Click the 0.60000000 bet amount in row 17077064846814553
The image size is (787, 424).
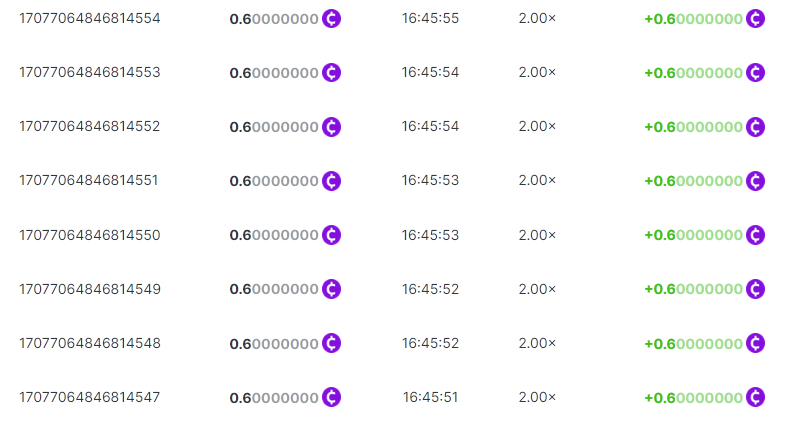[x=274, y=73]
